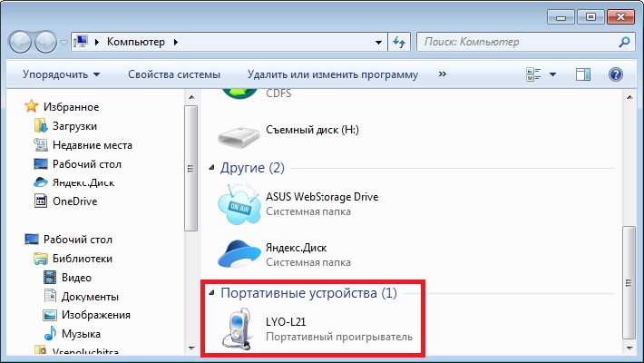The width and height of the screenshot is (644, 363).
Task: Open ASUS WebStorage Drive icon
Action: 239,204
